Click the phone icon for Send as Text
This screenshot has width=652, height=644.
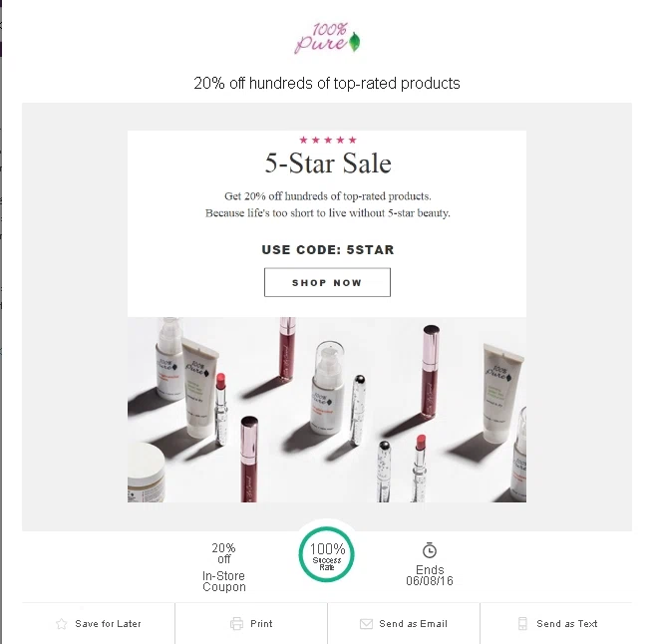522,624
